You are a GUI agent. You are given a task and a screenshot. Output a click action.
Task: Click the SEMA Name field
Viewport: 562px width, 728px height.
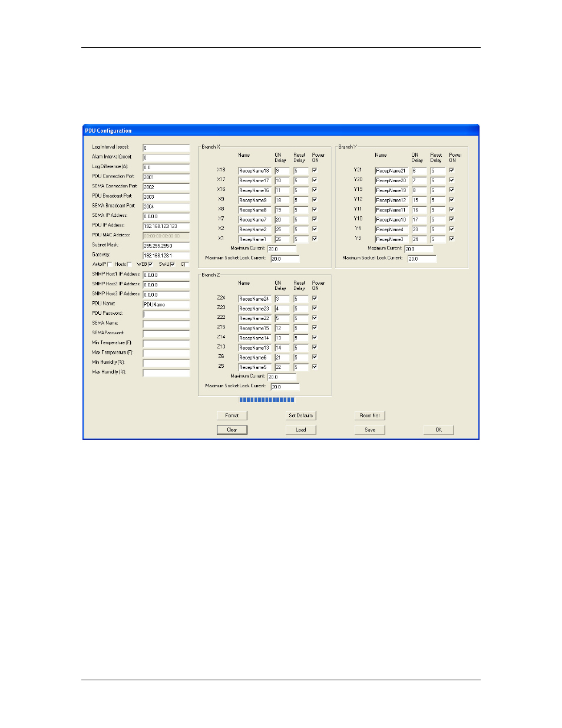(166, 324)
